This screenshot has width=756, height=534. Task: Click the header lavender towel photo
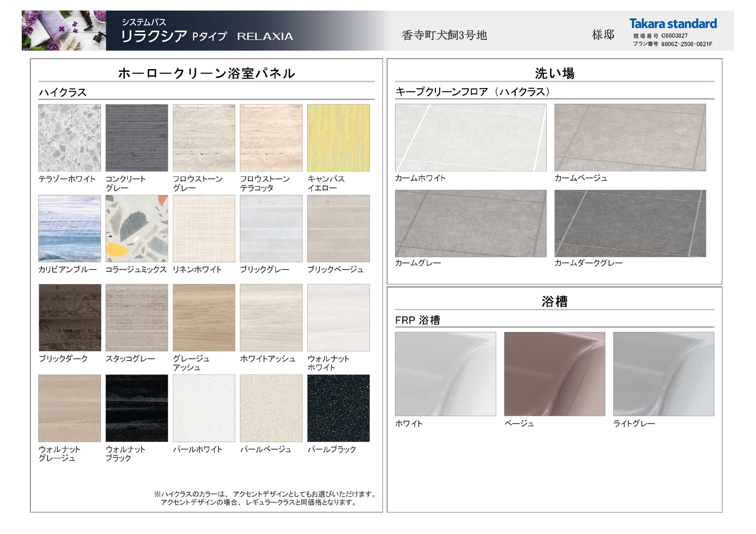coord(64,31)
